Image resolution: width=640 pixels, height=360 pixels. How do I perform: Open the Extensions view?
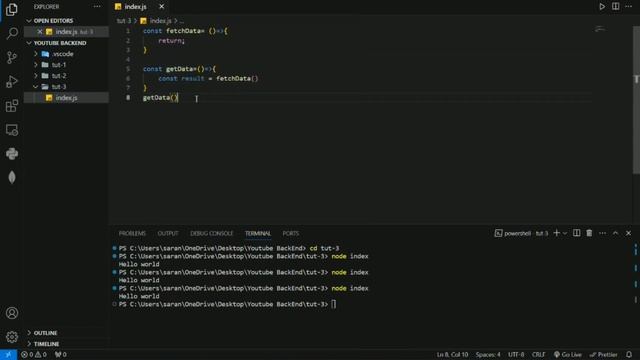(12, 106)
